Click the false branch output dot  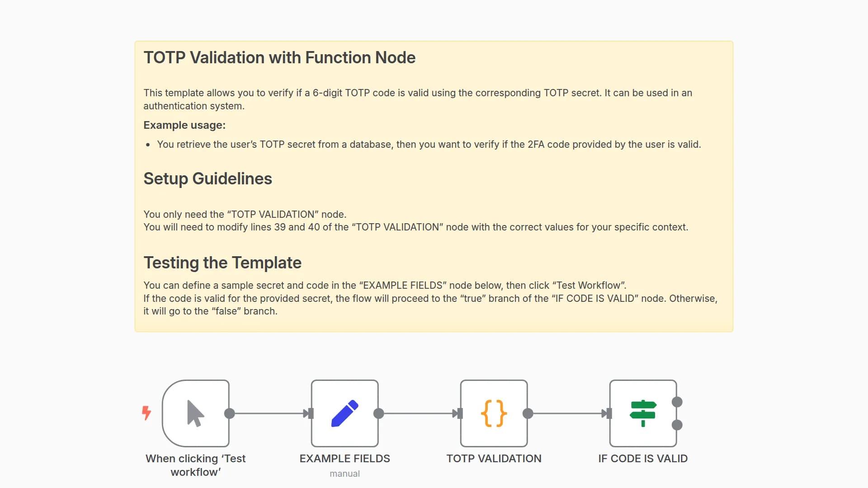(676, 425)
